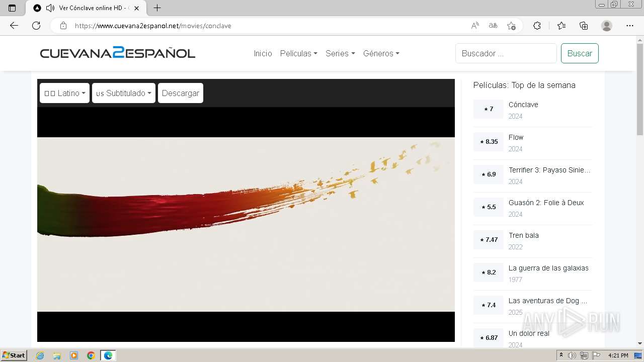The image size is (644, 362).
Task: Open Flow in top list
Action: click(x=516, y=137)
